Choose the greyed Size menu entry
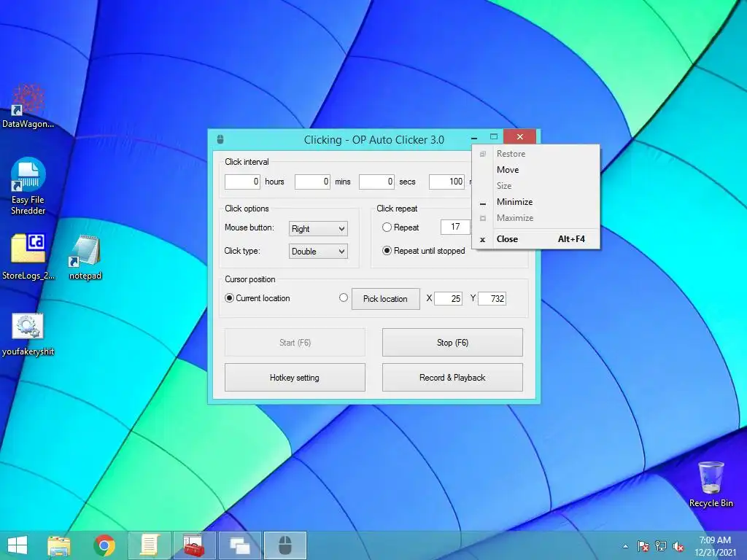The width and height of the screenshot is (747, 560). tap(536, 186)
